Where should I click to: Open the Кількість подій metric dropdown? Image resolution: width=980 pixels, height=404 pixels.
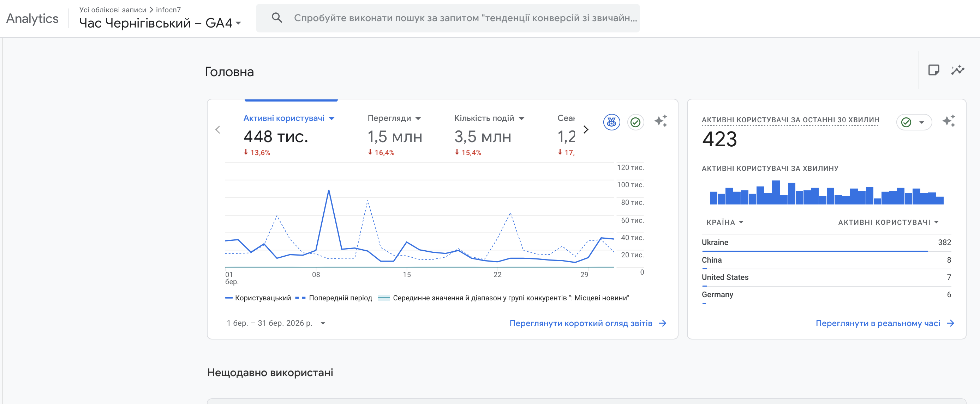pyautogui.click(x=522, y=118)
